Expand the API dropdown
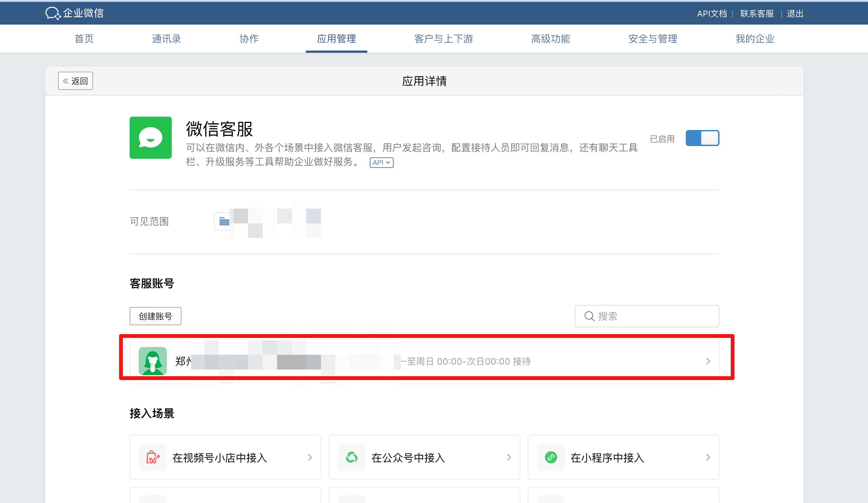The image size is (868, 503). 381,163
